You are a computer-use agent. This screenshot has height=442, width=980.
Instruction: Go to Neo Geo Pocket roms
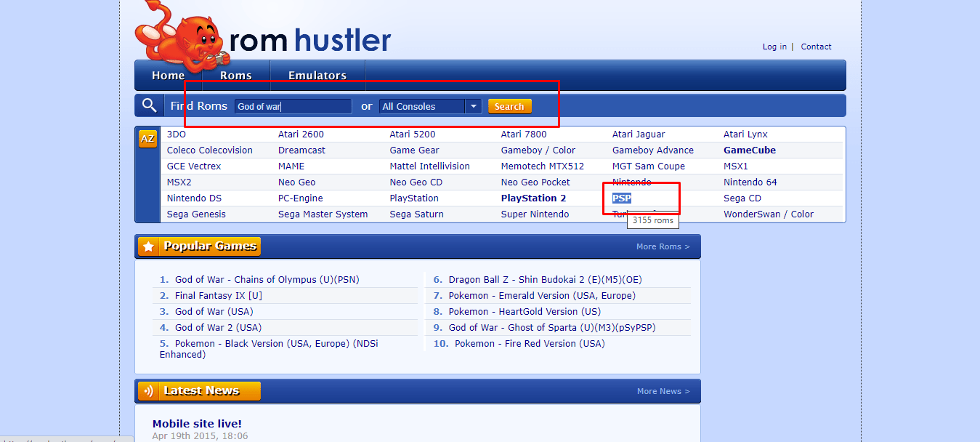[x=535, y=182]
